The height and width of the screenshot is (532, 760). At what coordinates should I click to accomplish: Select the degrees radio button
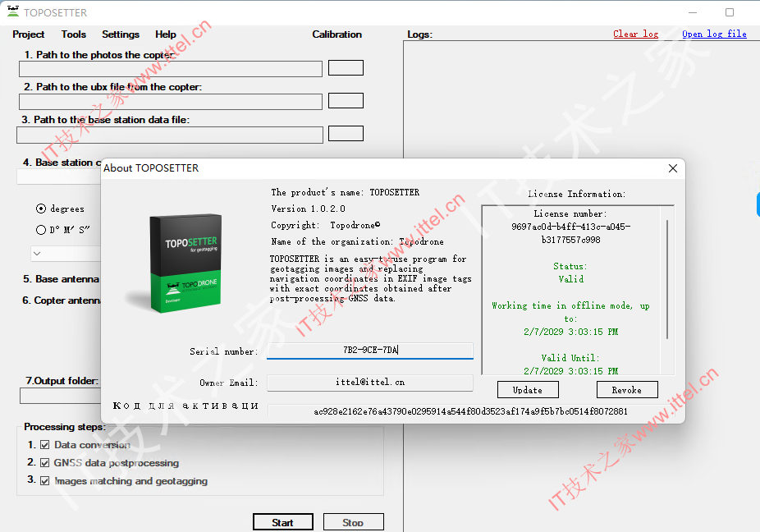(x=41, y=209)
